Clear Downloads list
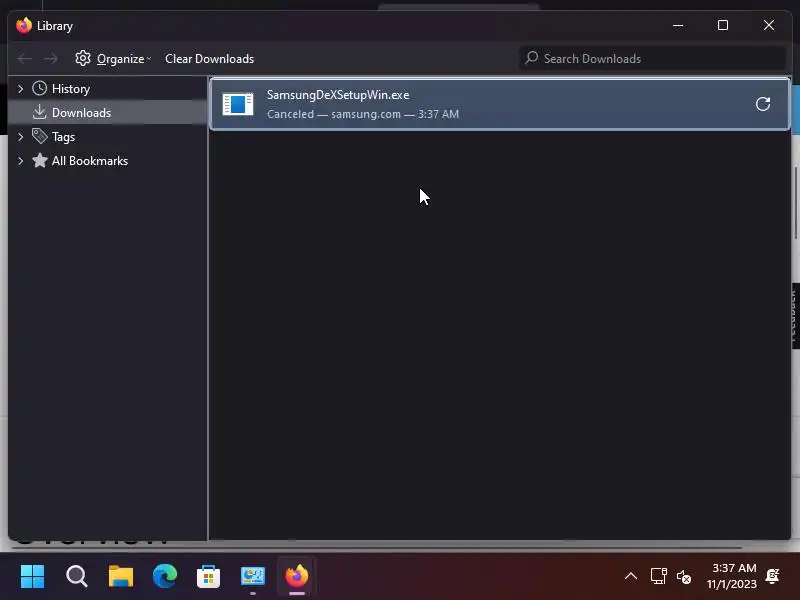 pyautogui.click(x=209, y=59)
